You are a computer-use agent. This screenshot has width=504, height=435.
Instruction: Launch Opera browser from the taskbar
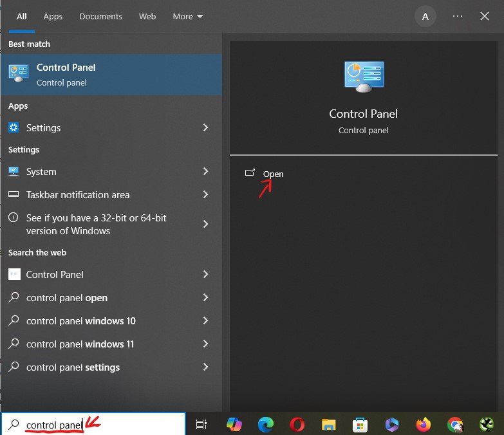tap(297, 424)
